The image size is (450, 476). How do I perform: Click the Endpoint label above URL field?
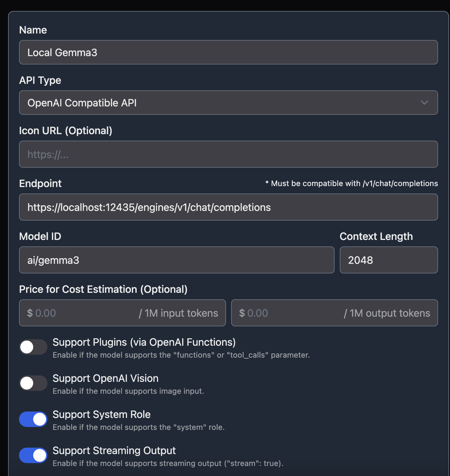pyautogui.click(x=40, y=183)
